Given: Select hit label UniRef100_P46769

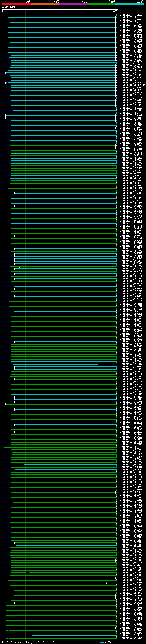Looking at the screenshot, I should click(x=131, y=596).
